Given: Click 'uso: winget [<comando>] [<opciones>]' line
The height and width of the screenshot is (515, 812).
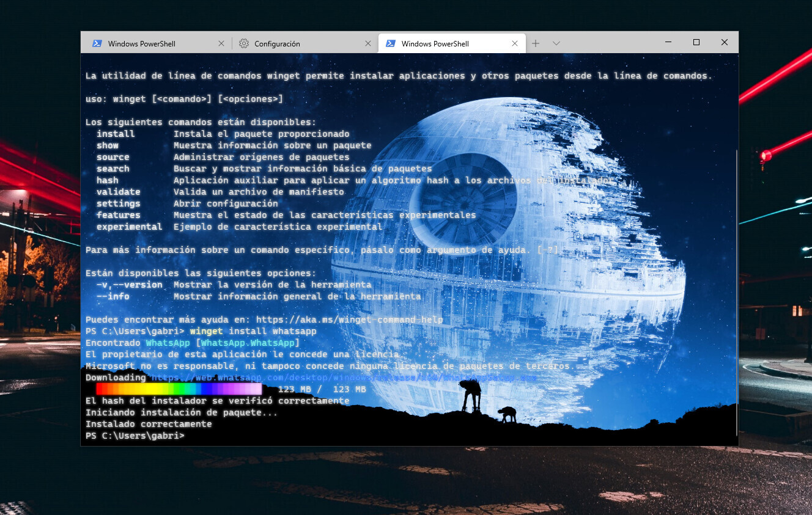Looking at the screenshot, I should (184, 99).
